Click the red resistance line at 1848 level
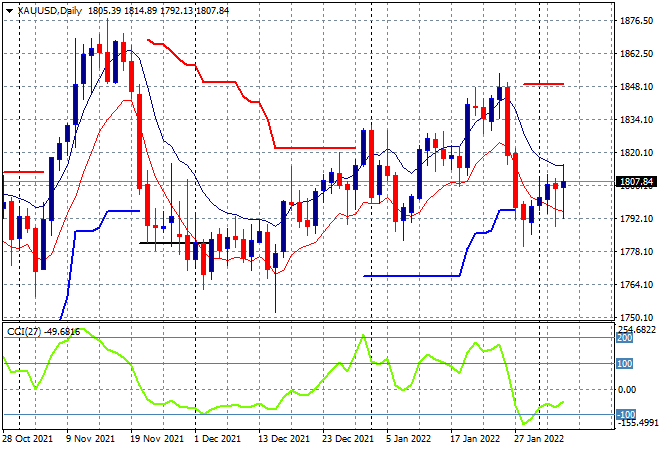Viewport: 660px width, 450px height. coord(543,84)
